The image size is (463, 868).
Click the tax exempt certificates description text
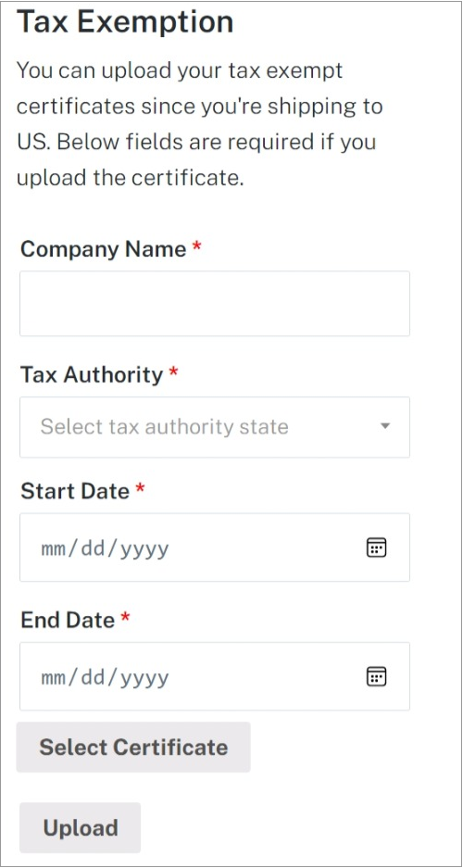200,124
